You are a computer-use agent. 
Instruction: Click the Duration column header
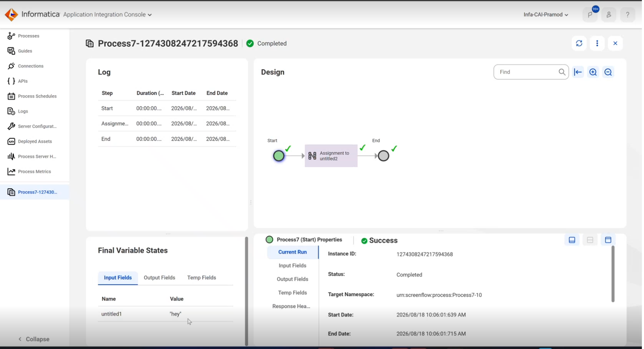point(150,93)
